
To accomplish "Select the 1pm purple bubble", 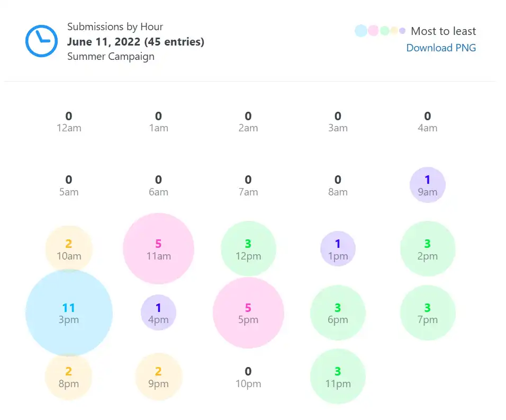I will [x=338, y=249].
